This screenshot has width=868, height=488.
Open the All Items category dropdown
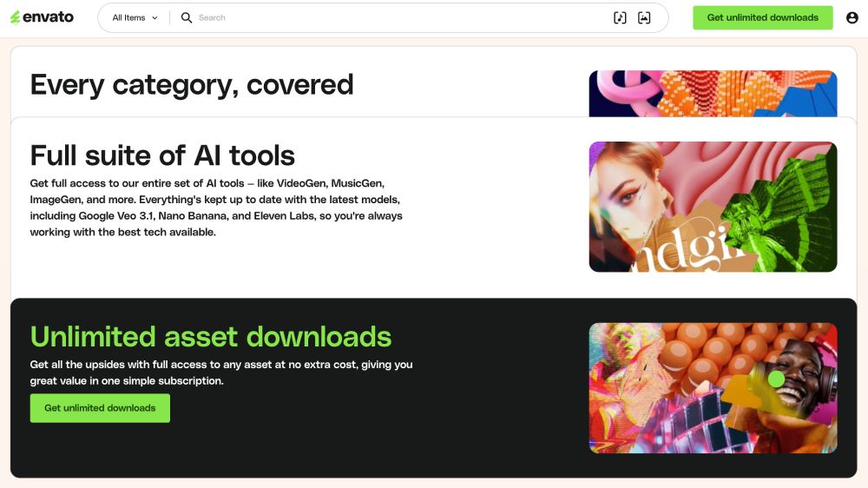135,17
